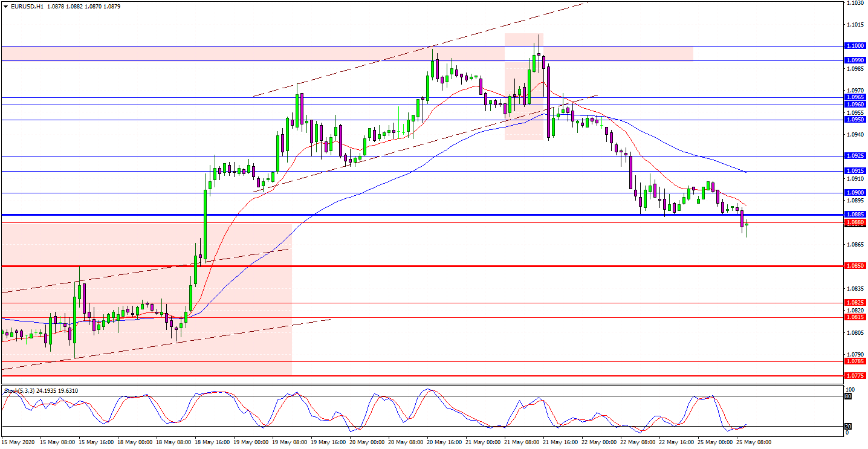Screen dimensions: 868x449
Task: Select the 1.0915 price level label
Action: pyautogui.click(x=855, y=171)
